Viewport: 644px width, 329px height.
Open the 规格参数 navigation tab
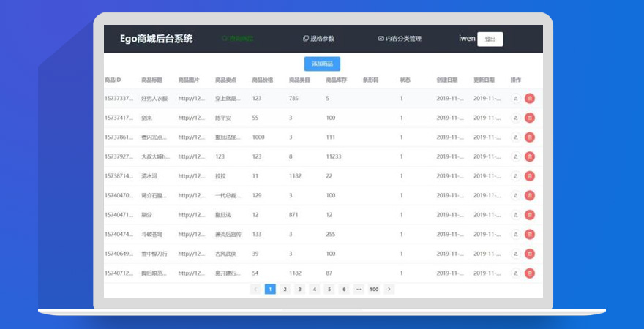coord(318,39)
